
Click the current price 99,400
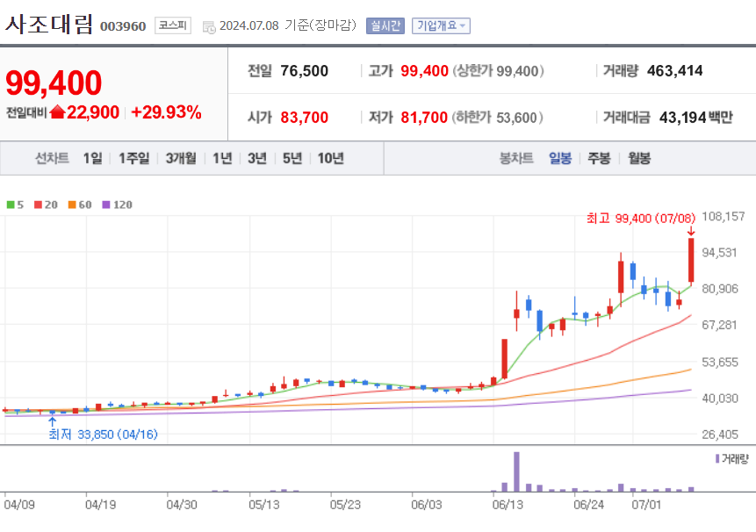point(54,83)
